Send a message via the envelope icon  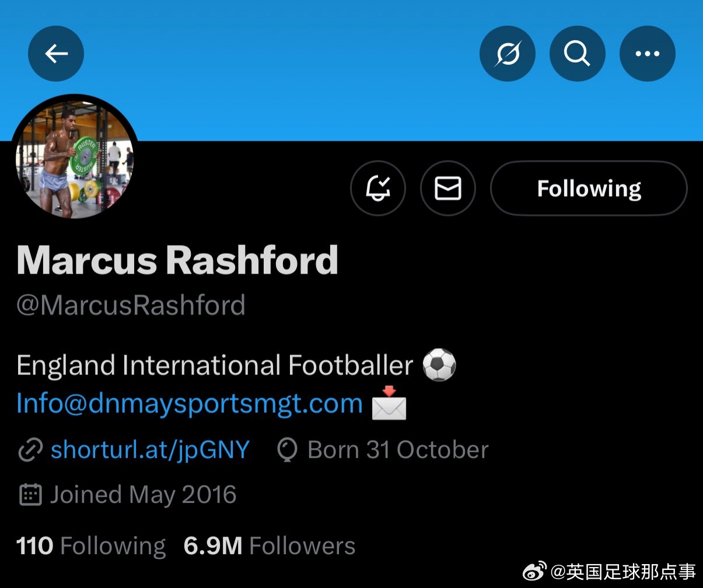click(448, 188)
